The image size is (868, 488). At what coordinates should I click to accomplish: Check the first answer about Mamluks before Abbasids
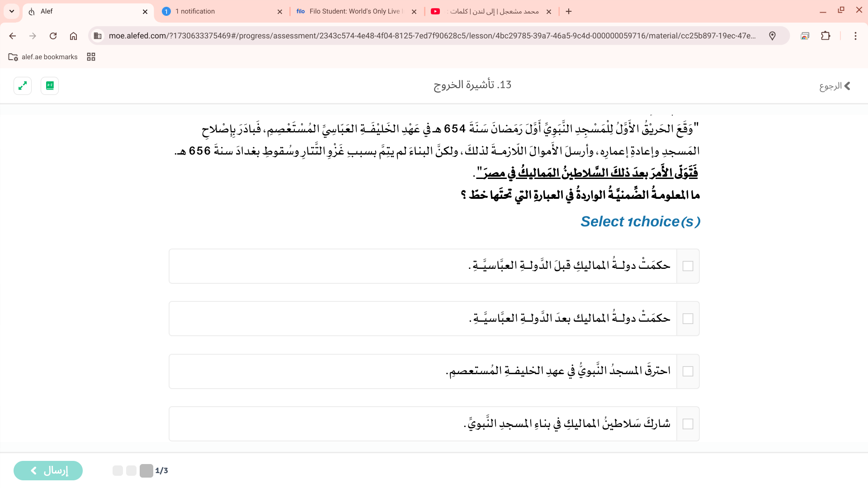coord(688,266)
